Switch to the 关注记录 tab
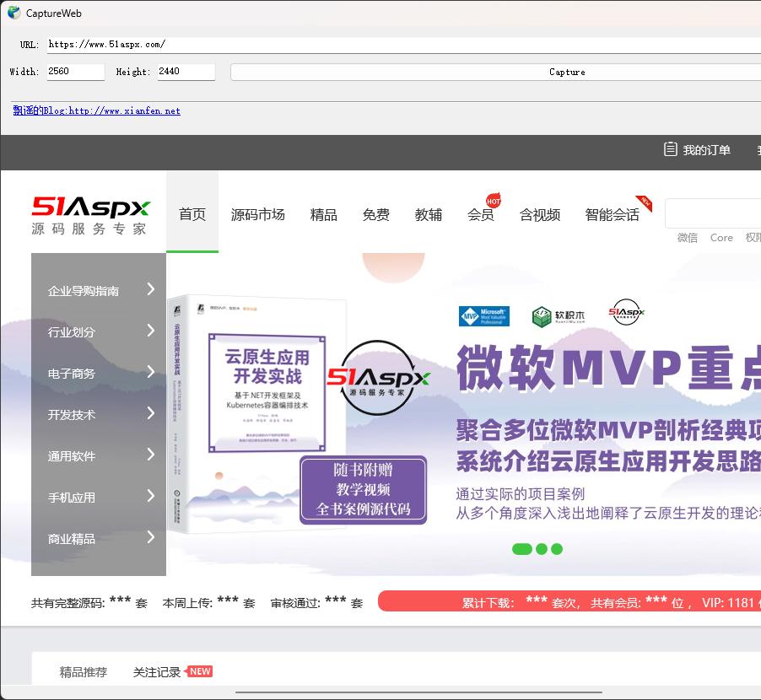 (157, 672)
